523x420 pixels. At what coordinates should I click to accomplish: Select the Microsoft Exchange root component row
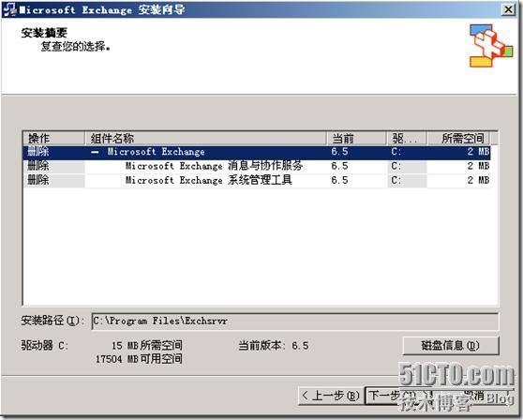pyautogui.click(x=257, y=152)
